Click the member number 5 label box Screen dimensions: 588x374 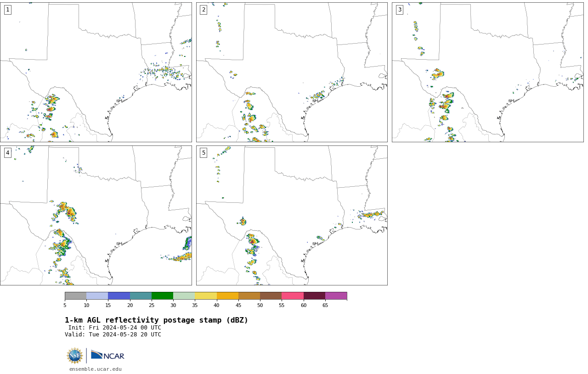pyautogui.click(x=204, y=153)
